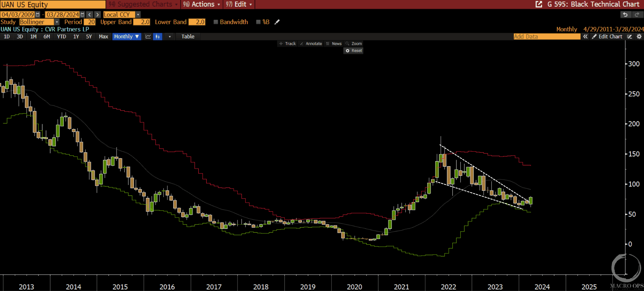This screenshot has height=291, width=644.
Task: Click the Period field showing 20
Action: coord(90,22)
